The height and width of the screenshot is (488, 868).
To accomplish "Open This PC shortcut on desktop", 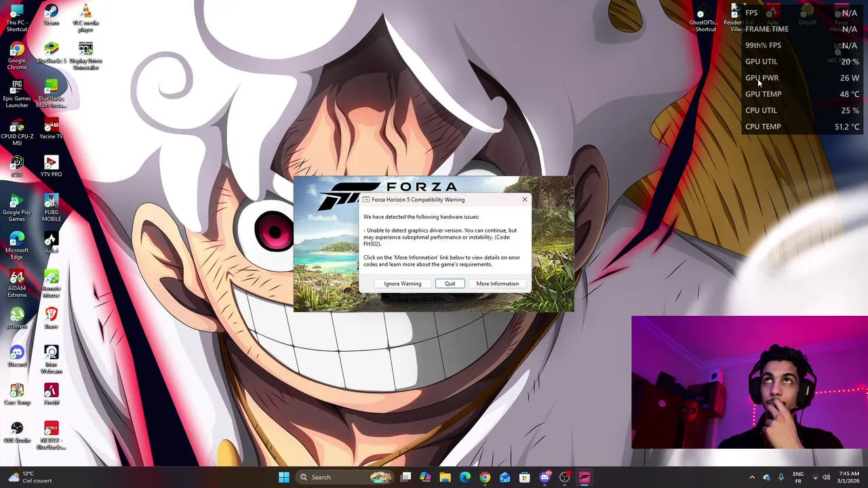I will 17,18.
